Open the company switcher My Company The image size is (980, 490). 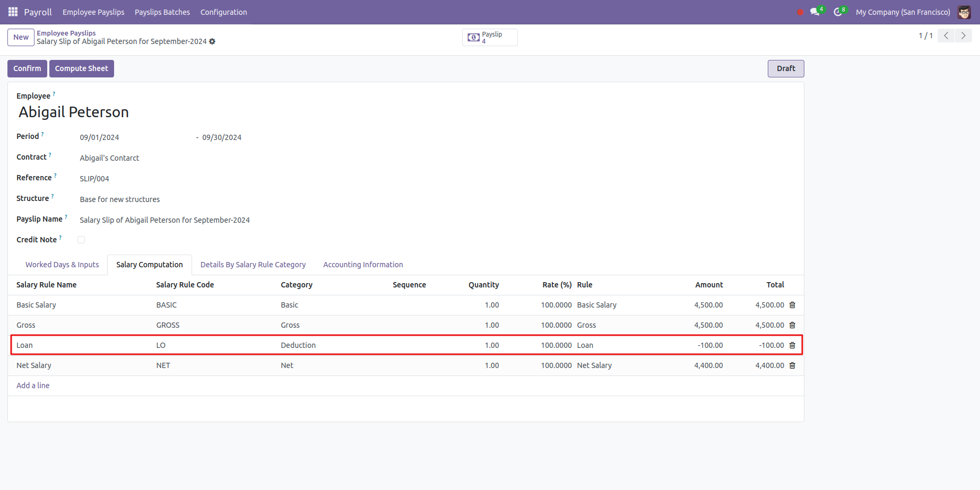point(903,12)
